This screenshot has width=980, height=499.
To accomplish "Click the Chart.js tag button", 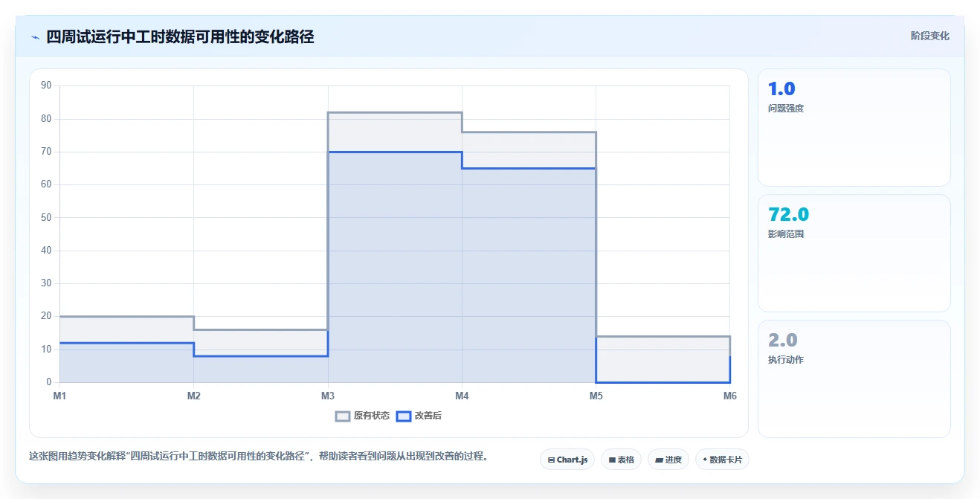I will (567, 460).
